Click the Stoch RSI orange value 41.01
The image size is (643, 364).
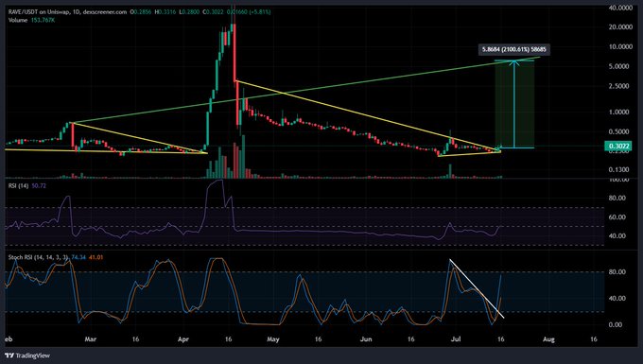click(96, 257)
